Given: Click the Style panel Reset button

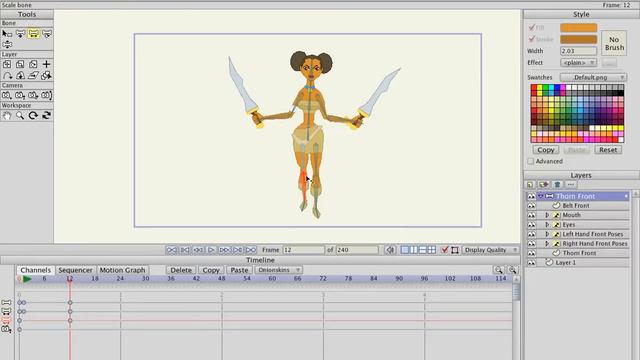Looking at the screenshot, I should 608,150.
